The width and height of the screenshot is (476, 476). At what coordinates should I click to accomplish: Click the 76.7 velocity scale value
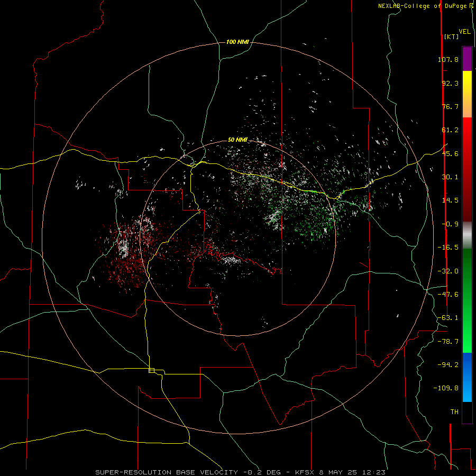pyautogui.click(x=450, y=106)
